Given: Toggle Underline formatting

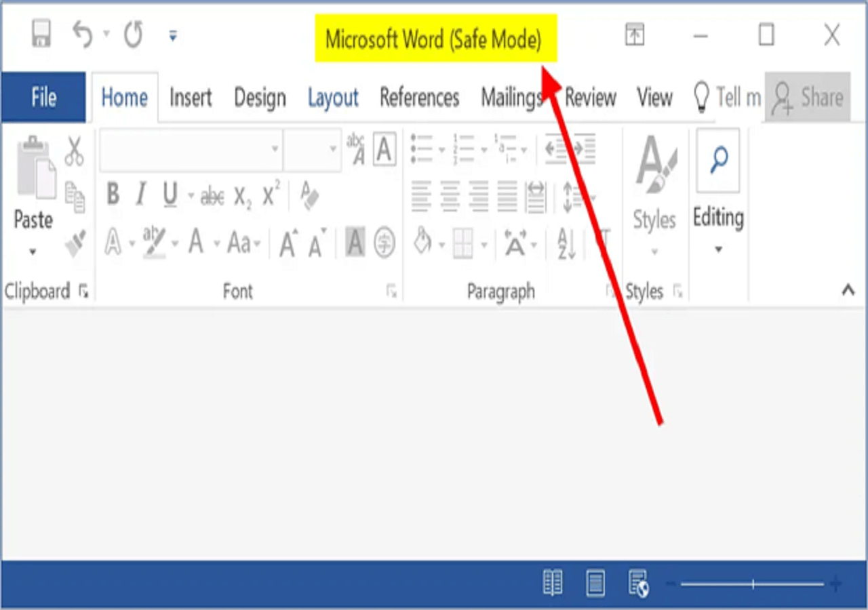Looking at the screenshot, I should pyautogui.click(x=170, y=196).
